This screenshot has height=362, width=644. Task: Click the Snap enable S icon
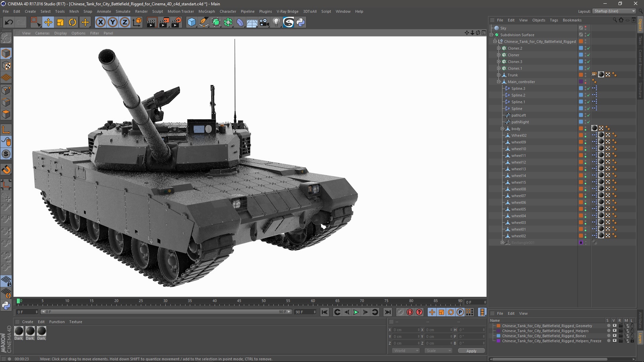(6, 154)
